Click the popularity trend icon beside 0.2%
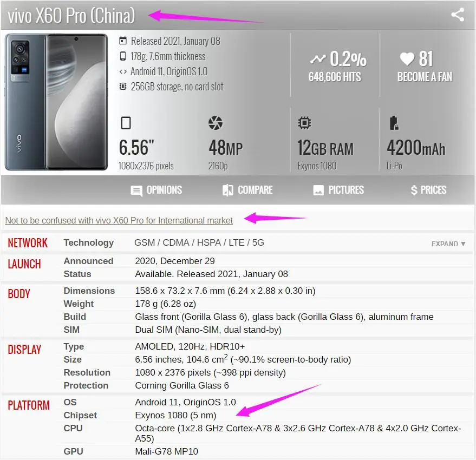This screenshot has width=476, height=460. (x=318, y=58)
